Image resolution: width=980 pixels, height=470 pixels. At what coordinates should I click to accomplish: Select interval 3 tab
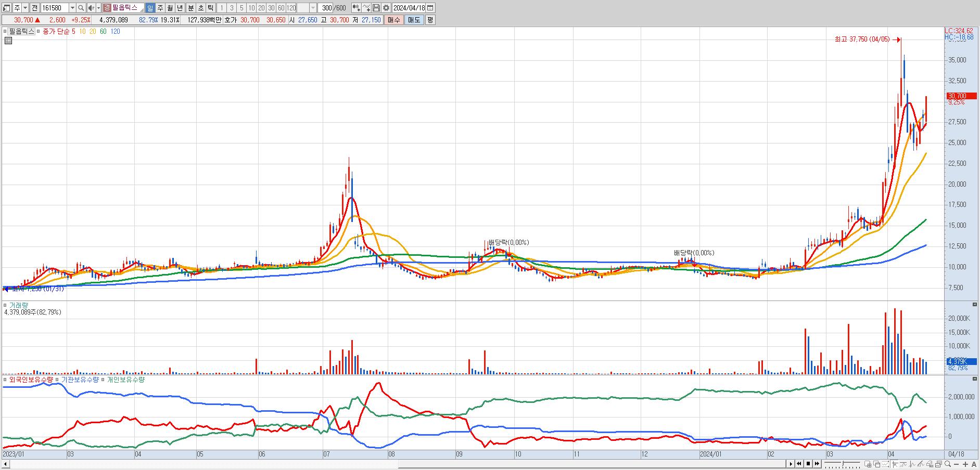pos(232,8)
